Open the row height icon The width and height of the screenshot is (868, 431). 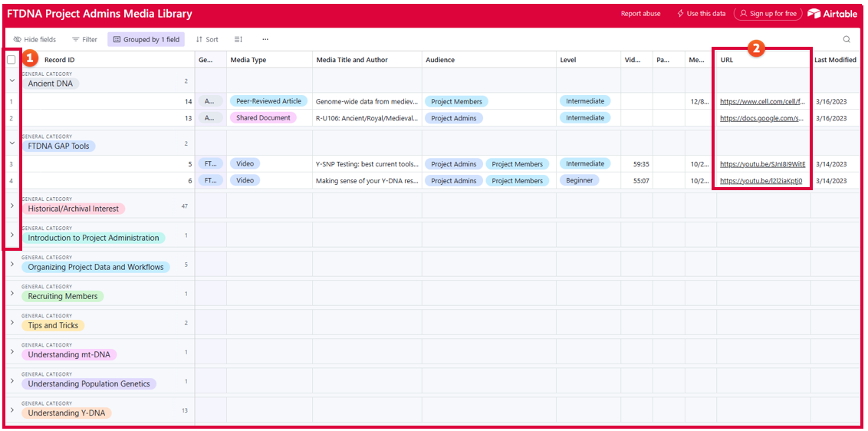pyautogui.click(x=238, y=39)
